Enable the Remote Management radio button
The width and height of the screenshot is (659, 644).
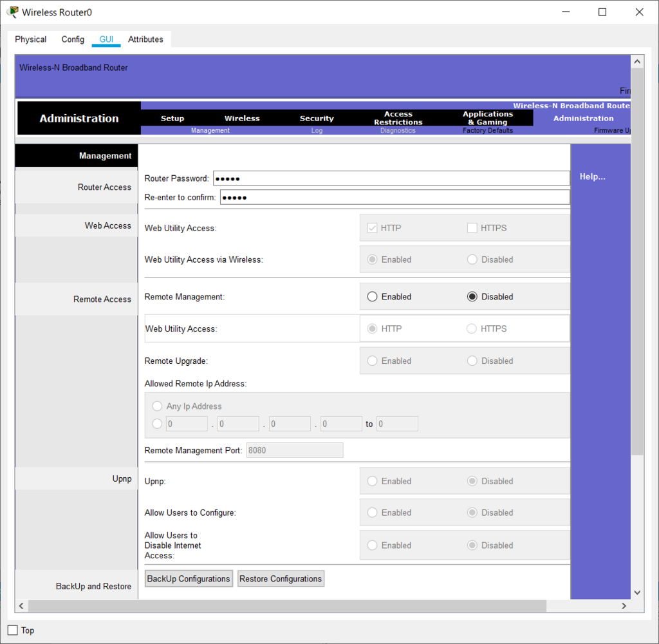point(372,297)
